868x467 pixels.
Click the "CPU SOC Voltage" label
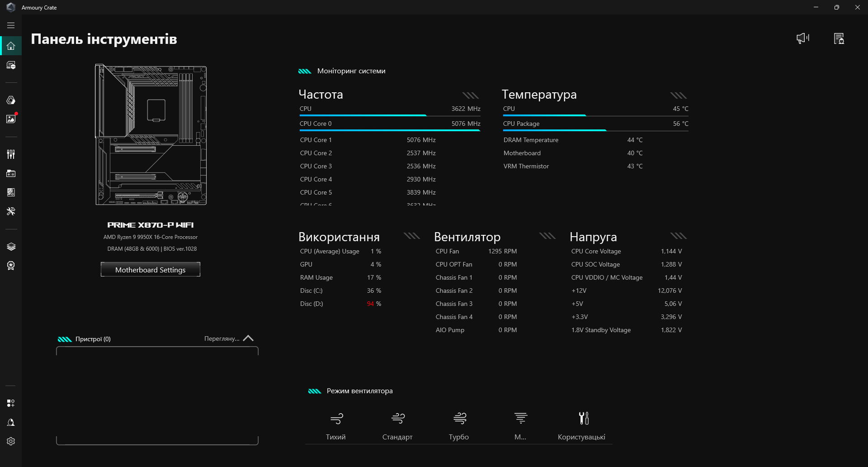tap(595, 264)
